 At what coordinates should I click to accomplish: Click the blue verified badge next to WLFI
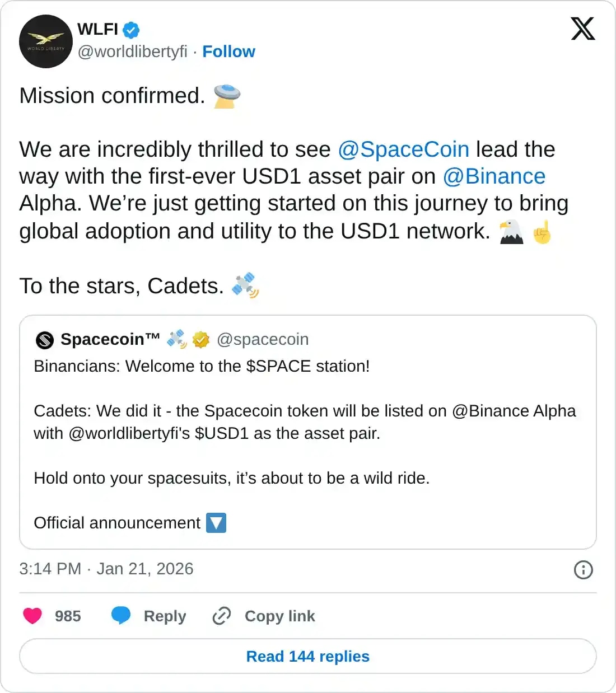click(x=130, y=30)
